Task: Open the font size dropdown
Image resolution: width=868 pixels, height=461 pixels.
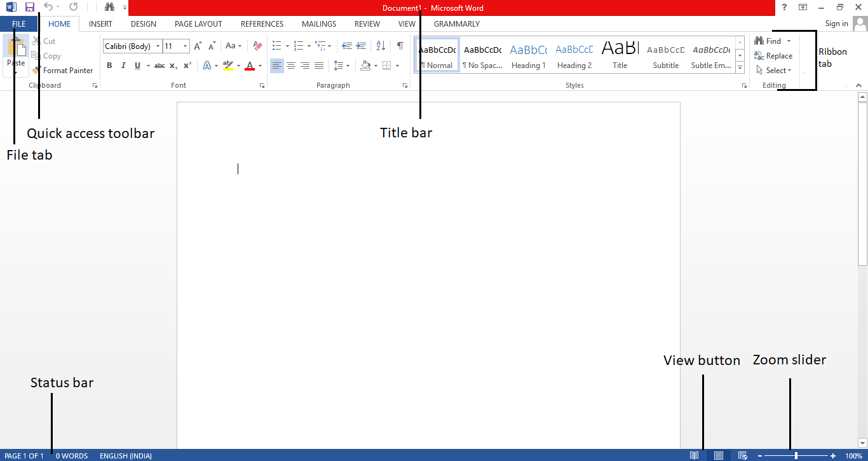Action: click(185, 46)
